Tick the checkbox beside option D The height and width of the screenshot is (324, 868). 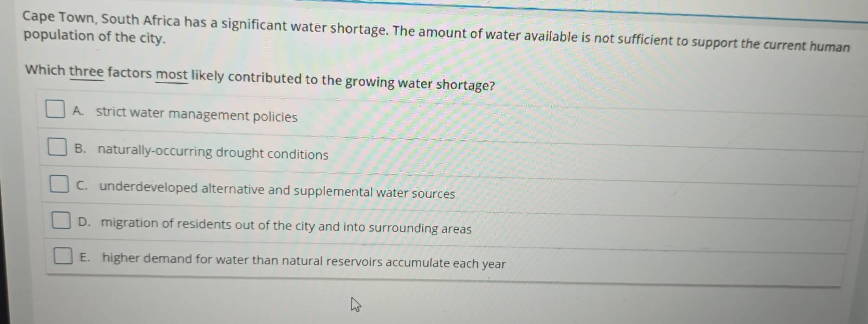point(61,220)
